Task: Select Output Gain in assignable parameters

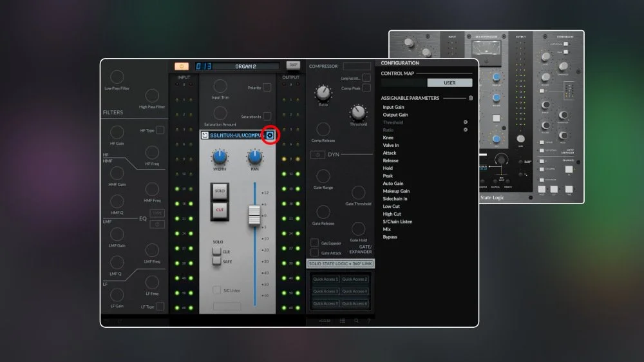Action: click(395, 115)
